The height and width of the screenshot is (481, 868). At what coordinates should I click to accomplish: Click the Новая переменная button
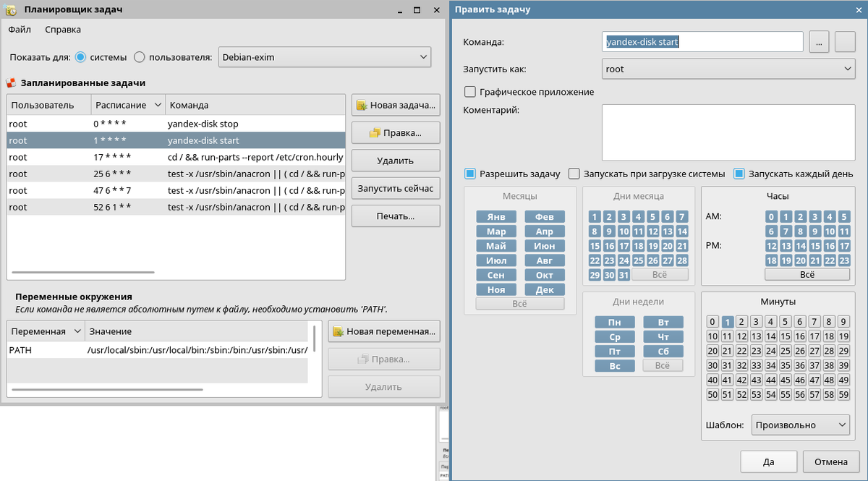click(384, 331)
